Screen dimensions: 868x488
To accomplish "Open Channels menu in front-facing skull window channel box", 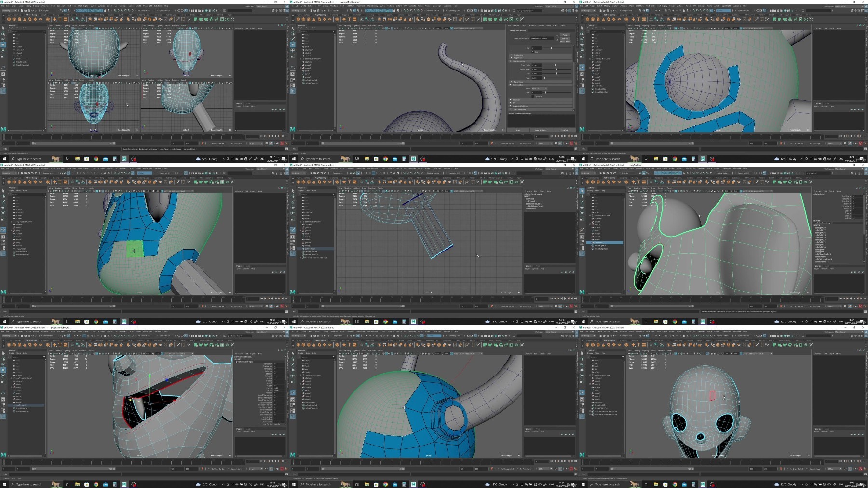I will (818, 353).
